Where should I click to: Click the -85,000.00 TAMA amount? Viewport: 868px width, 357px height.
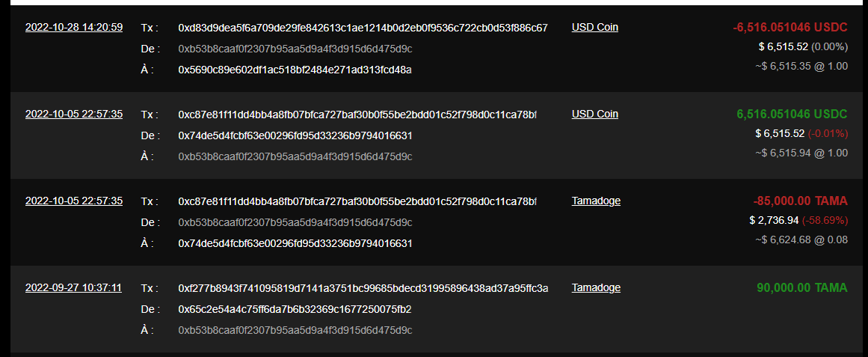click(x=800, y=201)
